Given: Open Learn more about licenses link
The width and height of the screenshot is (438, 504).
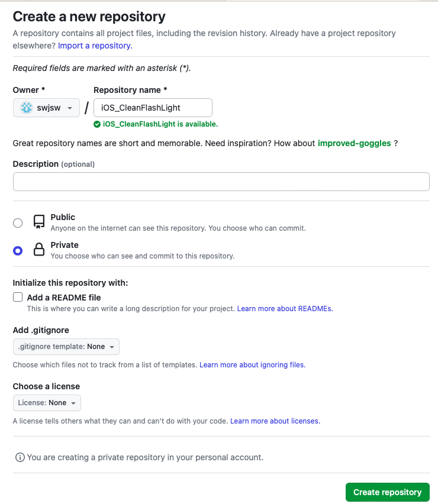Looking at the screenshot, I should (275, 421).
